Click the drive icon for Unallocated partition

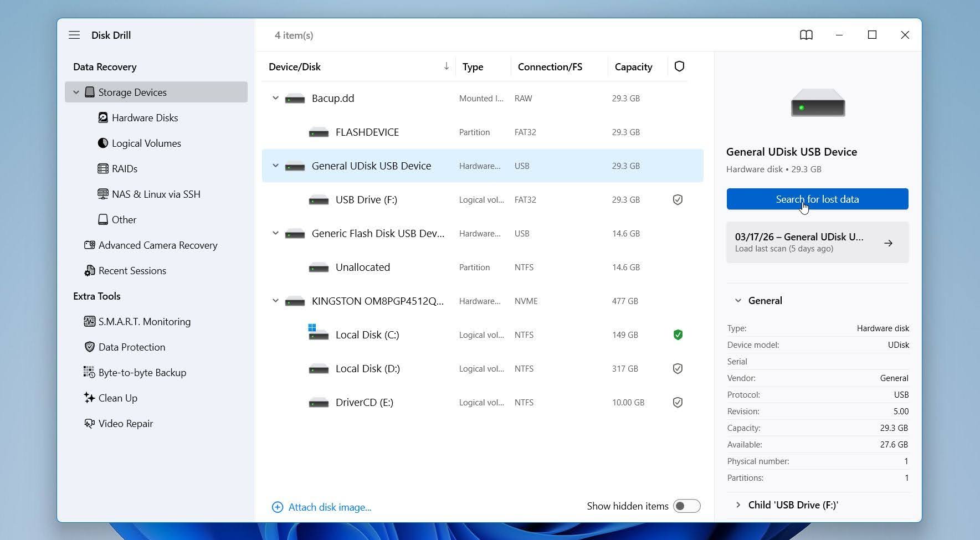pyautogui.click(x=319, y=268)
